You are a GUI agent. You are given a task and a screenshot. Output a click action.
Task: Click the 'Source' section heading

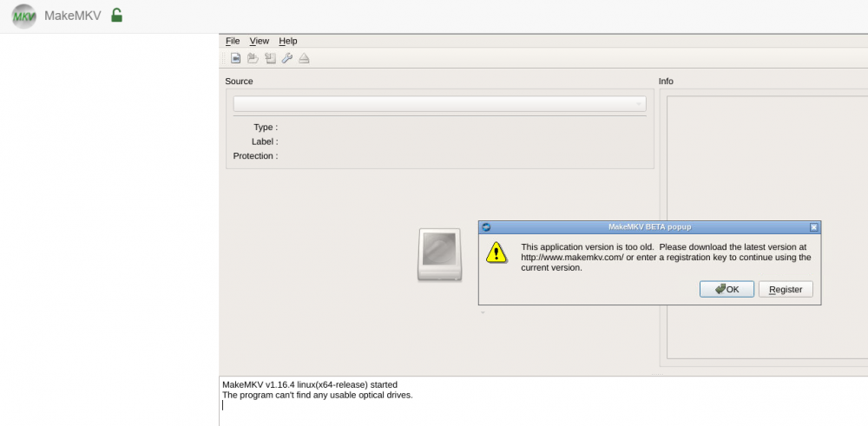[240, 82]
